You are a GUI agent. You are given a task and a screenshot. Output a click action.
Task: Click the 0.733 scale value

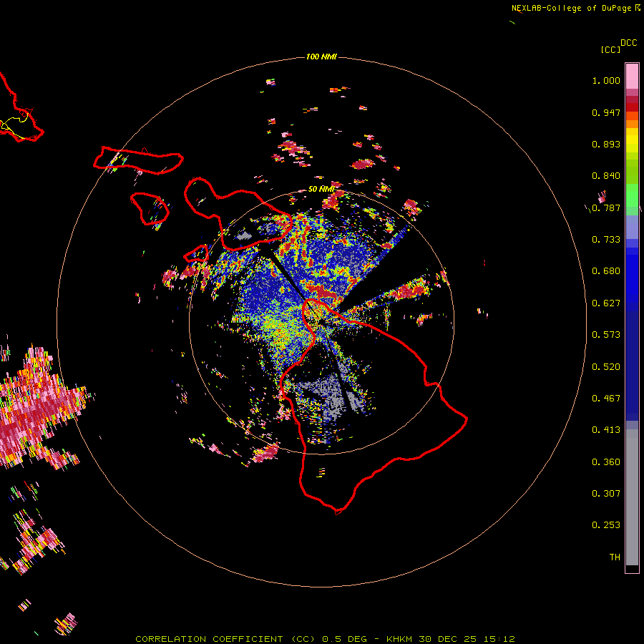(606, 240)
